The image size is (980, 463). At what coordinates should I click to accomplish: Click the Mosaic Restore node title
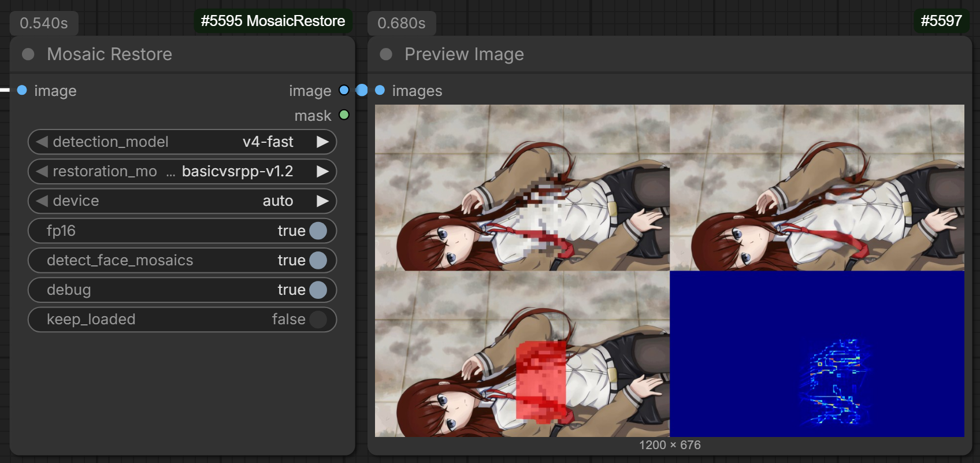109,54
